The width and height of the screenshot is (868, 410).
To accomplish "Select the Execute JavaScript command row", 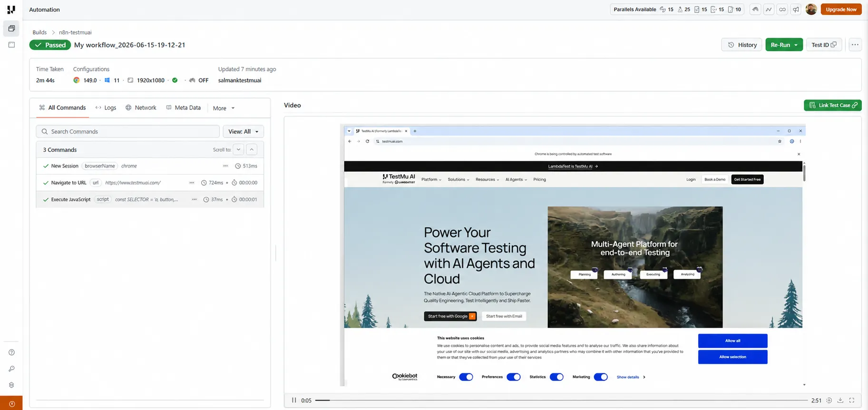I will [150, 199].
